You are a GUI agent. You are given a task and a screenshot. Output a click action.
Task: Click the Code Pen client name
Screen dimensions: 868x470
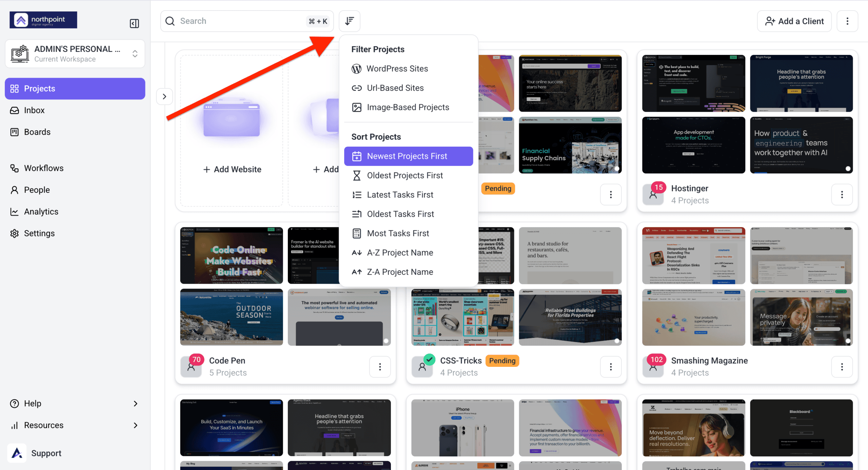(x=227, y=360)
